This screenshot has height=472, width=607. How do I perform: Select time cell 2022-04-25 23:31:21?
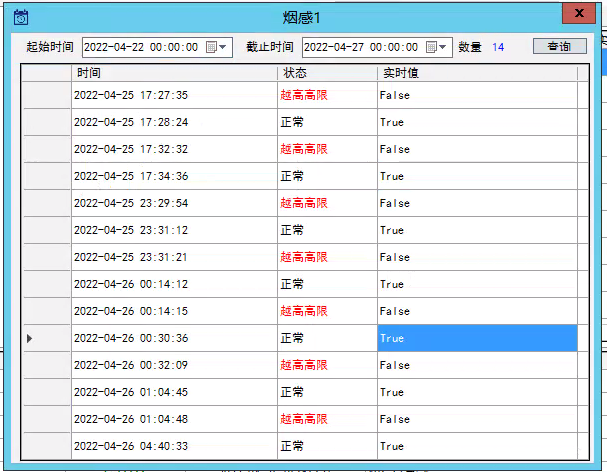pyautogui.click(x=174, y=257)
